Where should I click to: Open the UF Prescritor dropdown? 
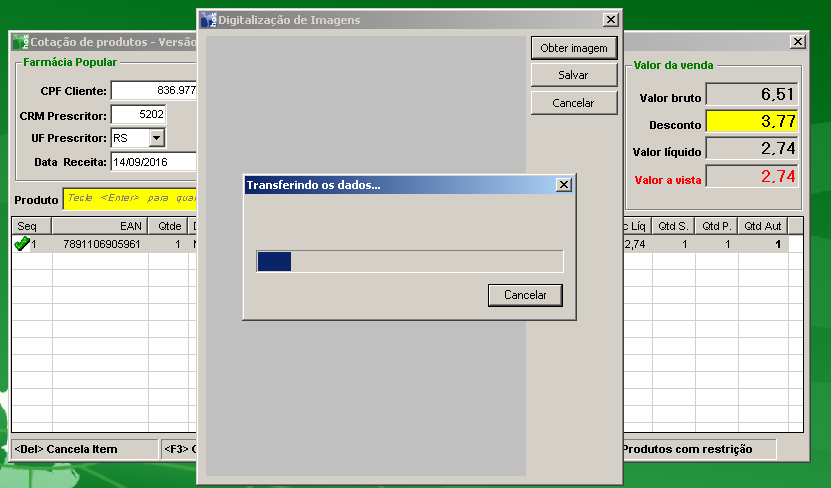tap(156, 138)
